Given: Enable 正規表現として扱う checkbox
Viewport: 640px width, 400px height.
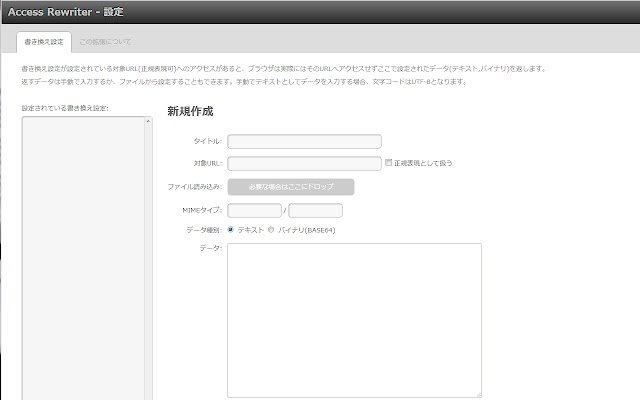Looking at the screenshot, I should (x=389, y=162).
